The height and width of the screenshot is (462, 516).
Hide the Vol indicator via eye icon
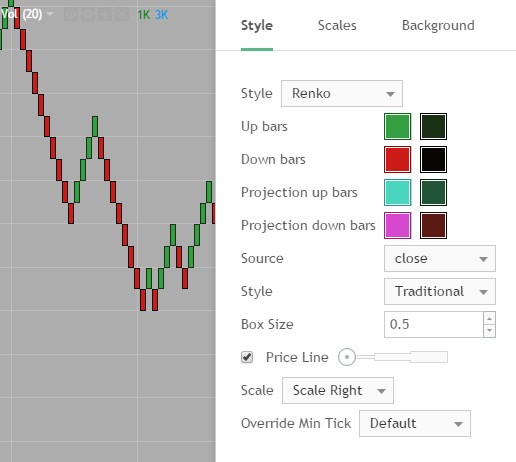click(71, 15)
